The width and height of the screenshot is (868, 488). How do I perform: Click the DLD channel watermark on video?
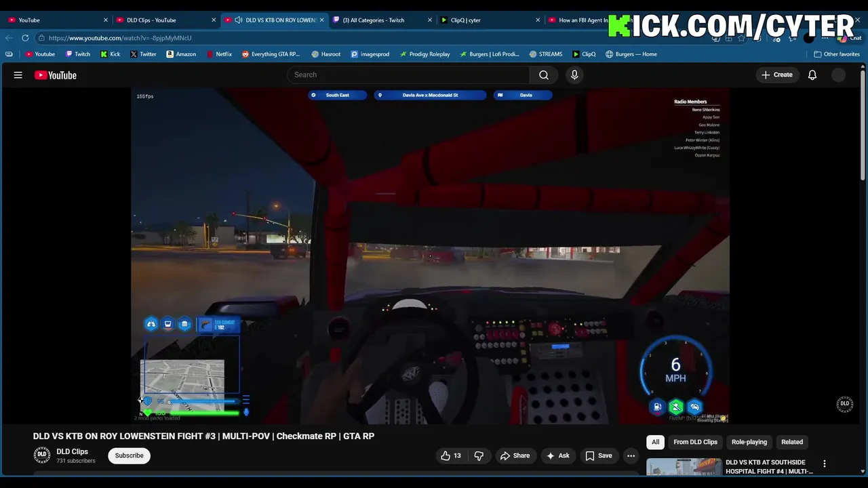(x=844, y=404)
